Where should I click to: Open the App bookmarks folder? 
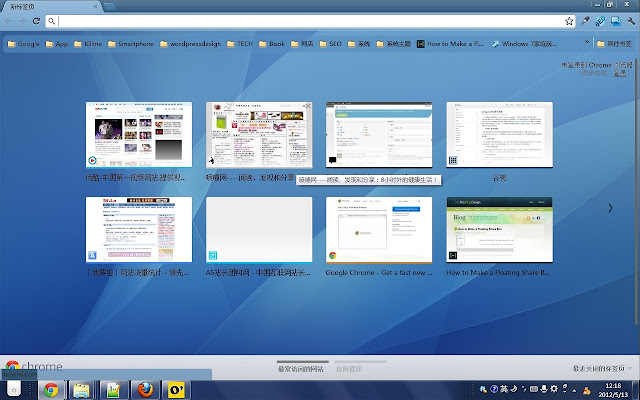pos(56,44)
